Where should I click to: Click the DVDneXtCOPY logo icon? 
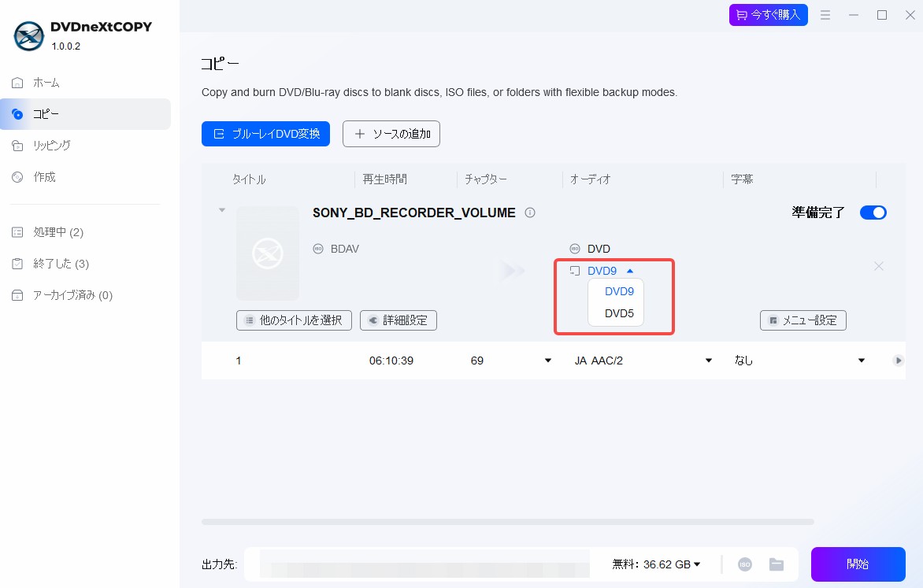(29, 36)
